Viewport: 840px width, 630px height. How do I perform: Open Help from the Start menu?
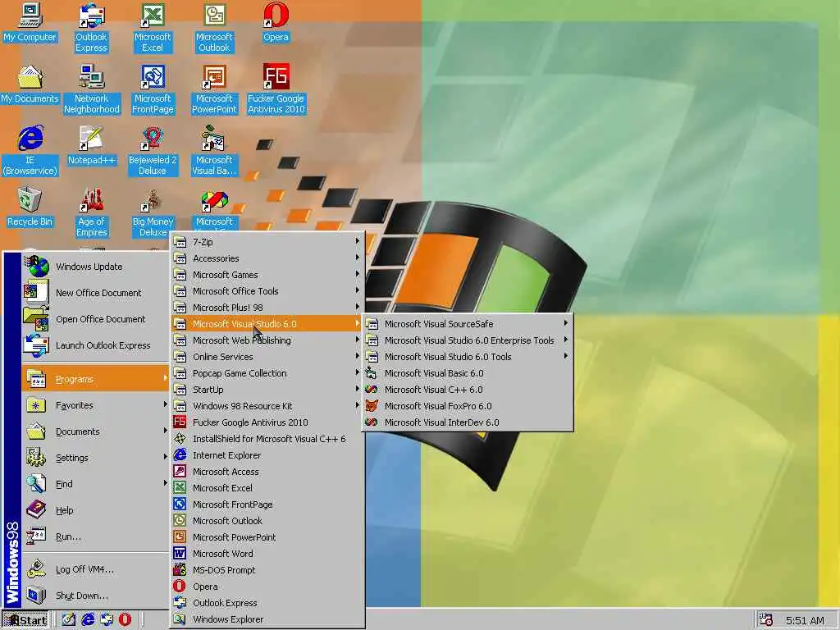click(x=95, y=510)
